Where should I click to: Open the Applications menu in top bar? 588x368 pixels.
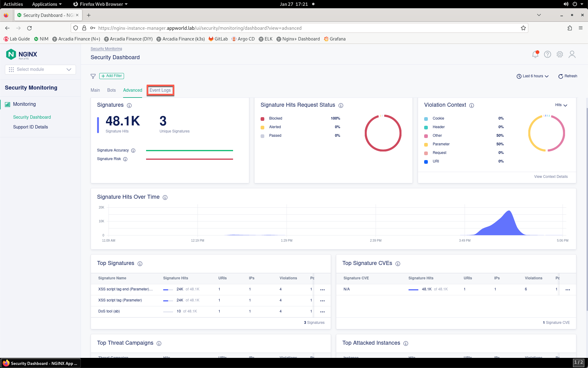[47, 4]
